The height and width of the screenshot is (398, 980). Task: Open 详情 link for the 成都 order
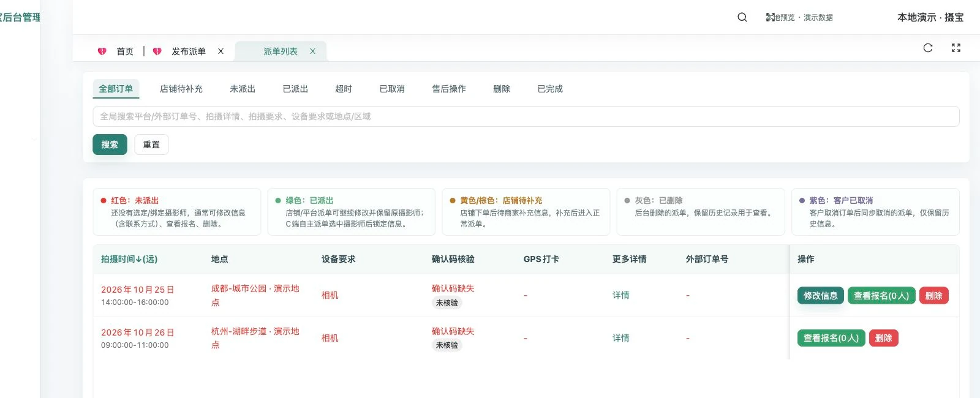[x=621, y=295]
